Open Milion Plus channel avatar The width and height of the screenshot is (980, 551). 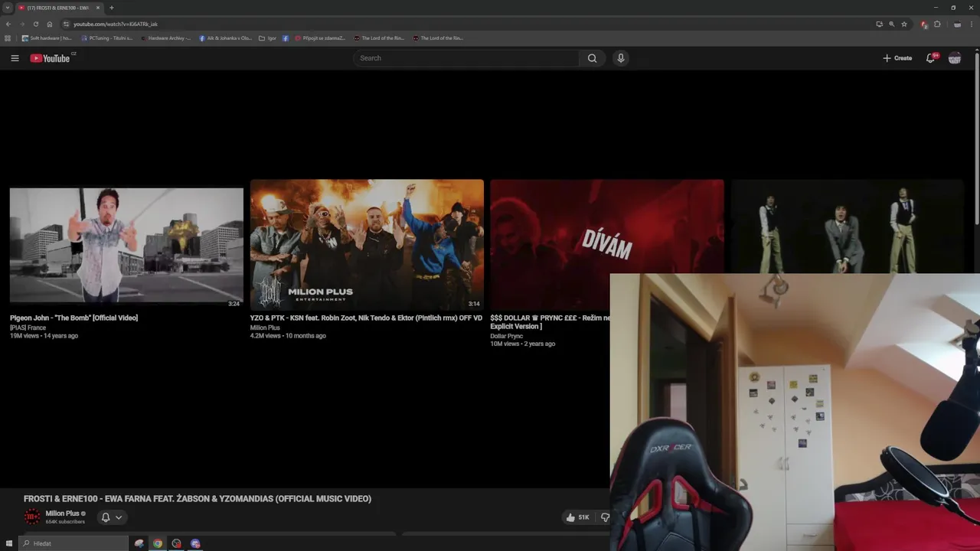(32, 517)
